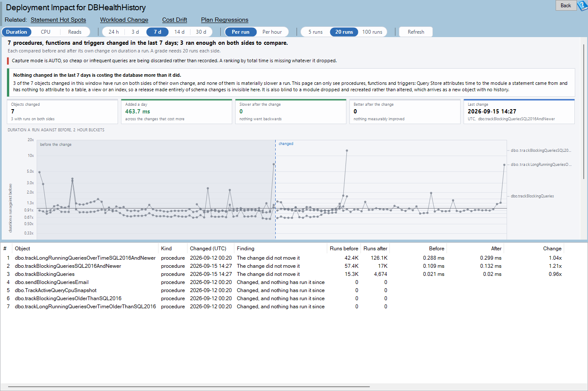Viewport: 588px width, 391px height.
Task: Open the Statement Hot Spots related link
Action: tap(58, 20)
